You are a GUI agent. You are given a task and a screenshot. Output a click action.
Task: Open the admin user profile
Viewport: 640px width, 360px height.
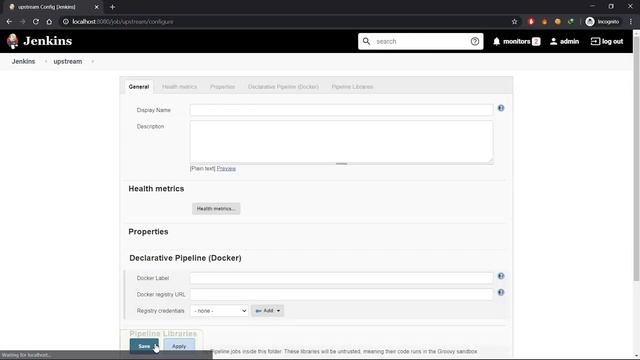(564, 41)
